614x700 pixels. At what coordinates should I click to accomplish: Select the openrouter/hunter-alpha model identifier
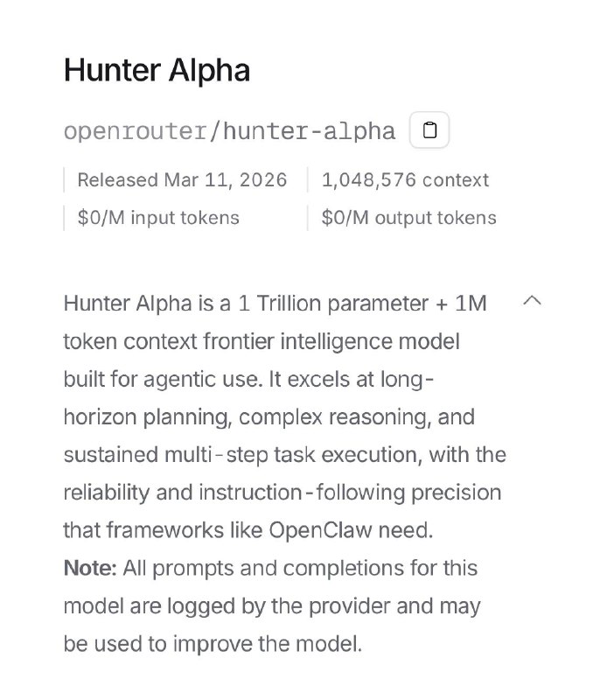pyautogui.click(x=227, y=129)
